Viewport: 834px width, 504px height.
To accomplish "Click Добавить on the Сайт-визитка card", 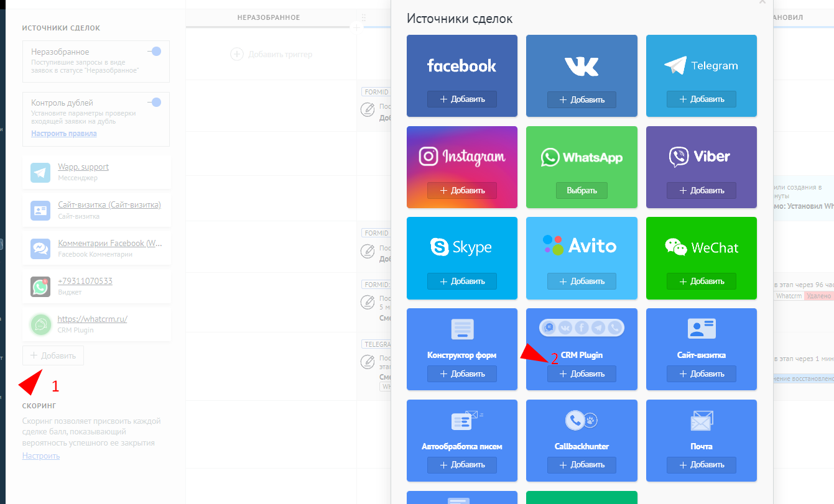I will pos(702,373).
